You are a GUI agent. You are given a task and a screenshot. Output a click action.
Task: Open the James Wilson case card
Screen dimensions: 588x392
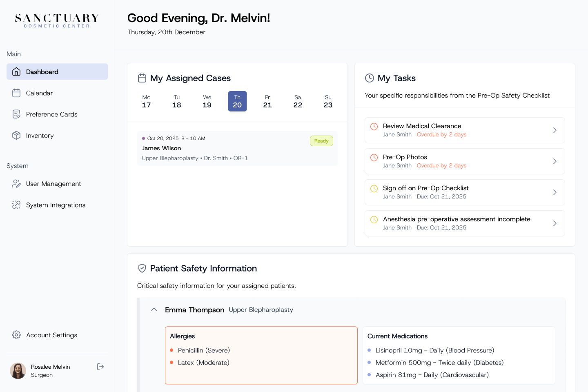click(238, 148)
